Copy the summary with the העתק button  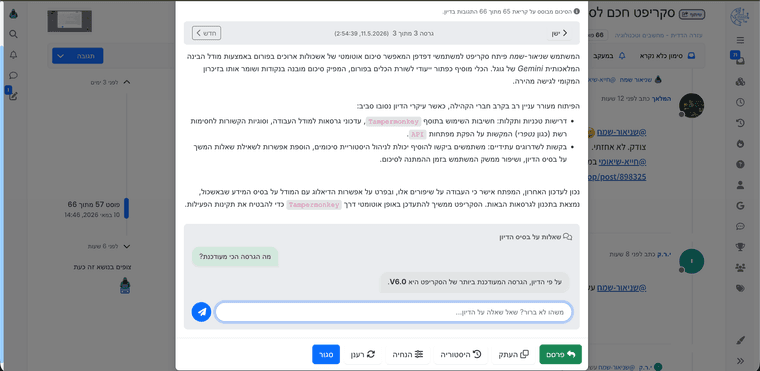(x=514, y=355)
